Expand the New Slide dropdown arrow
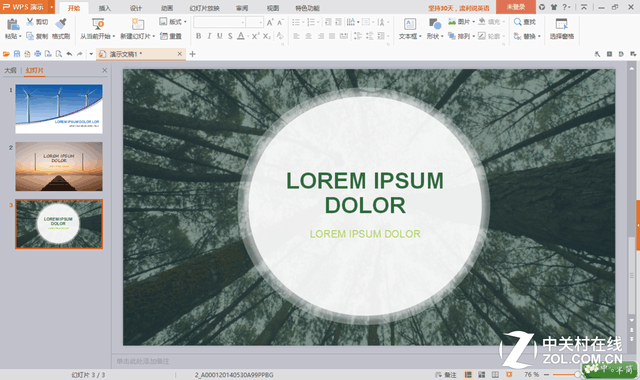Viewport: 640px width, 380px height. (x=154, y=36)
